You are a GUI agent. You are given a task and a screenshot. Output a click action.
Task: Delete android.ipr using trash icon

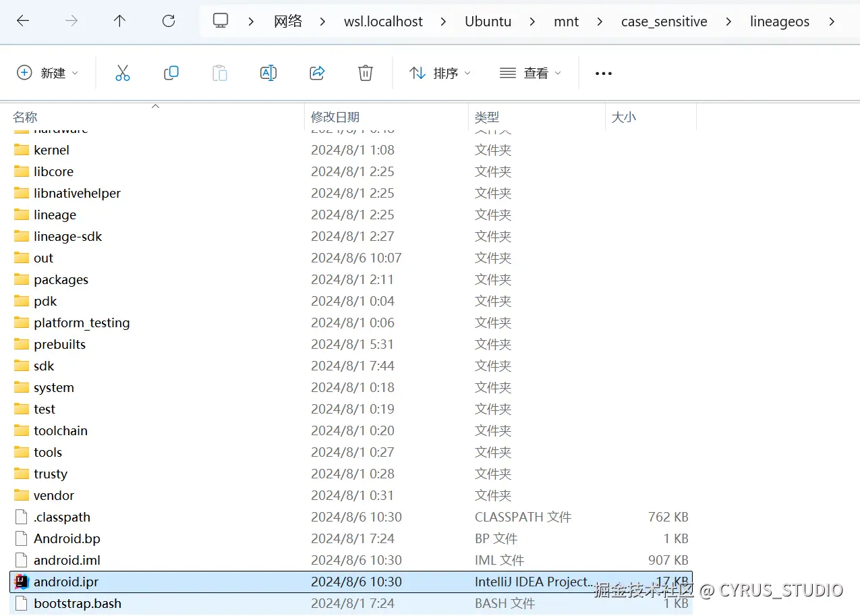[x=365, y=72]
